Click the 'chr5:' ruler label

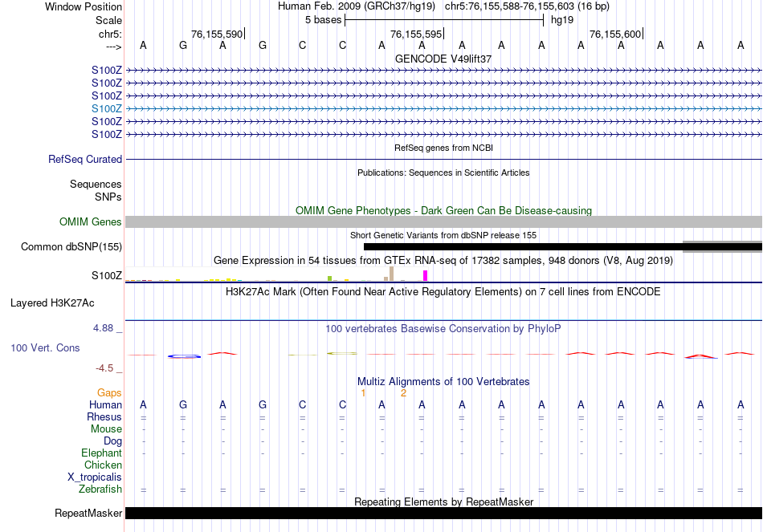click(x=110, y=34)
